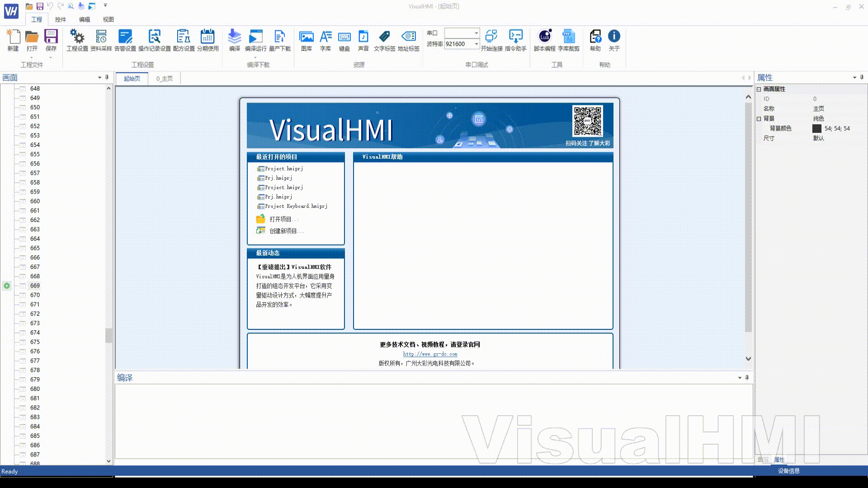Click the redo arrow in title bar

click(x=61, y=6)
